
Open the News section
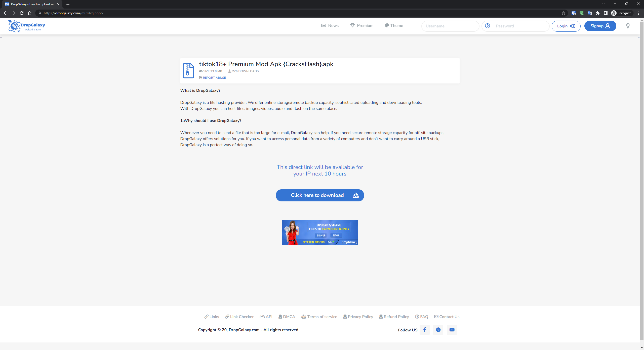[330, 26]
